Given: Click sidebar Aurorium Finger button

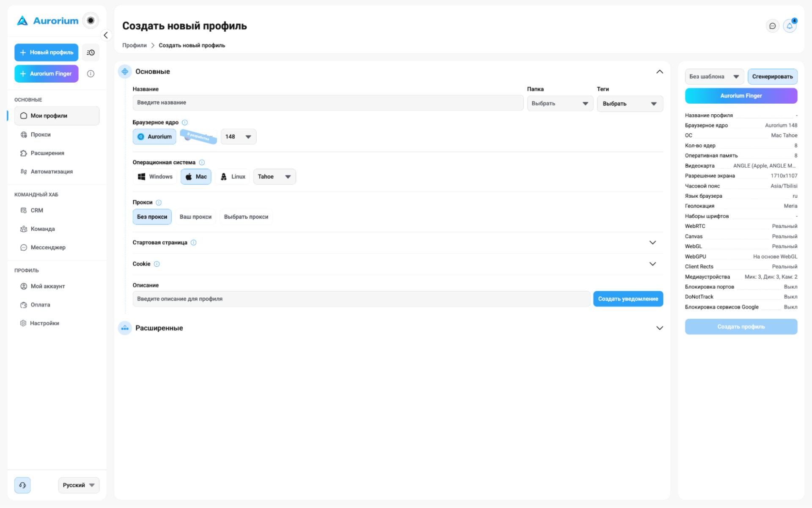Looking at the screenshot, I should pos(47,74).
